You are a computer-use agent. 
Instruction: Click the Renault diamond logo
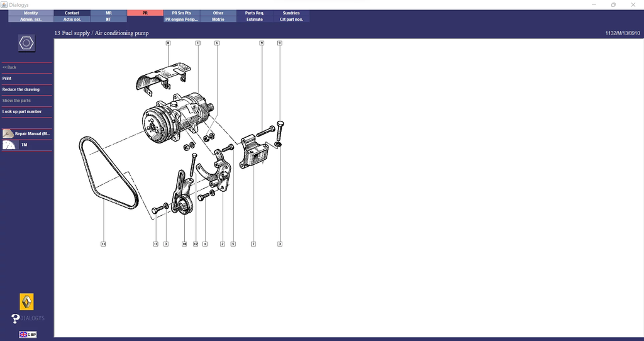[27, 301]
